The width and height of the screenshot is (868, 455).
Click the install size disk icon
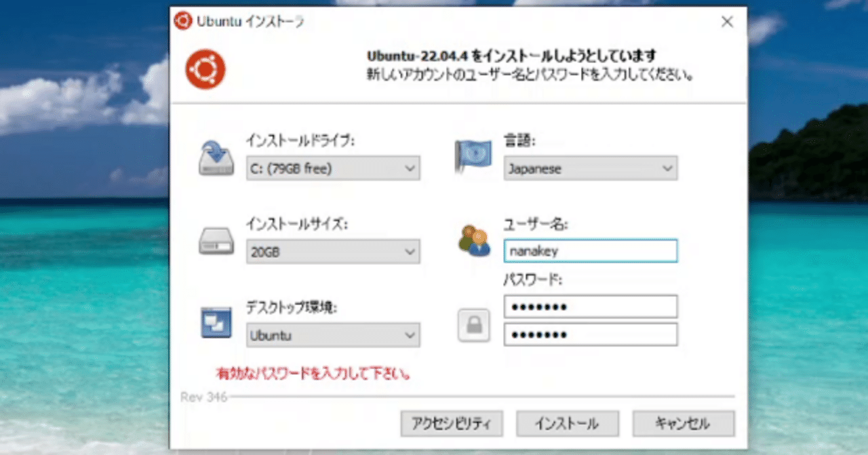click(x=216, y=241)
